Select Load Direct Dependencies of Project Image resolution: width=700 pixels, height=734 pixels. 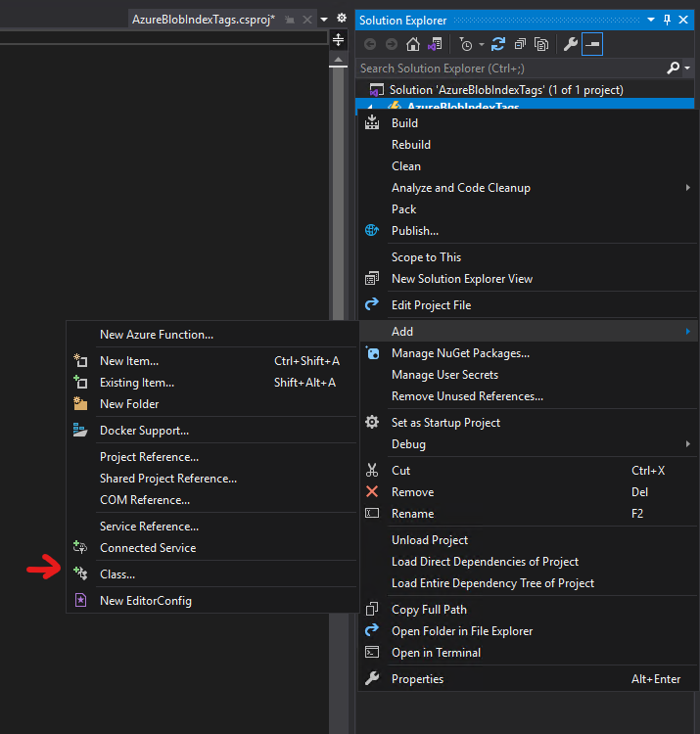click(528, 562)
